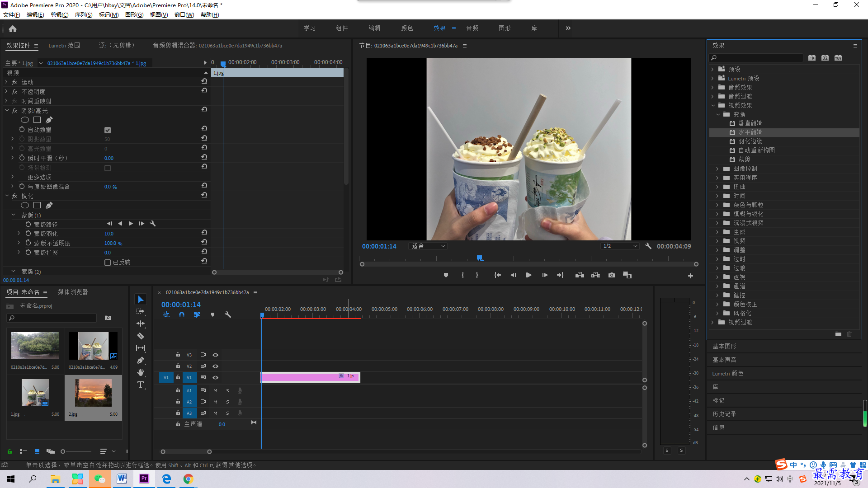Toggle 场景检测 checkbox
This screenshot has width=868, height=488.
(108, 168)
